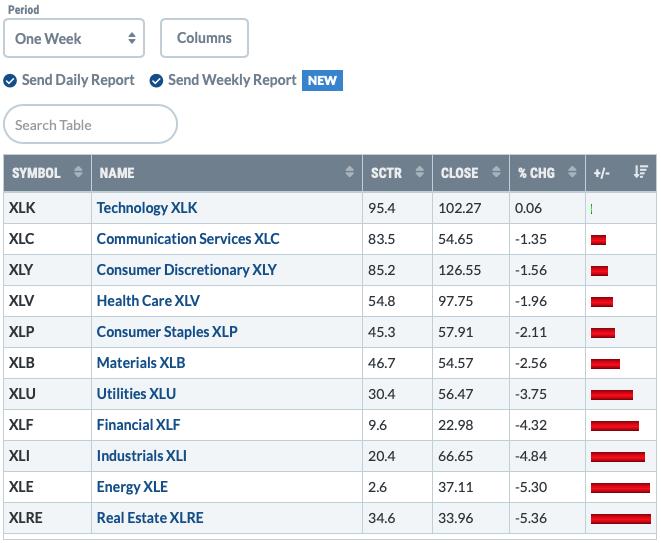Toggle the Send Daily Report checkbox

(x=10, y=81)
